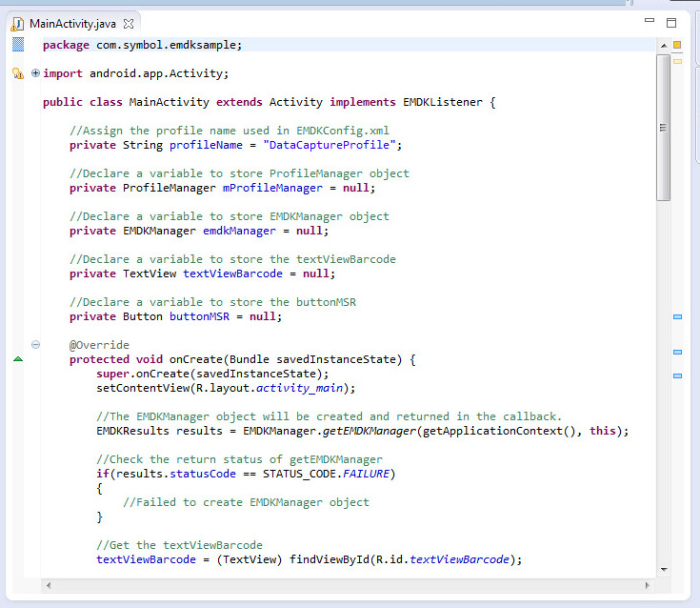The width and height of the screenshot is (700, 608).
Task: Minimize the editor pane
Action: point(650,21)
